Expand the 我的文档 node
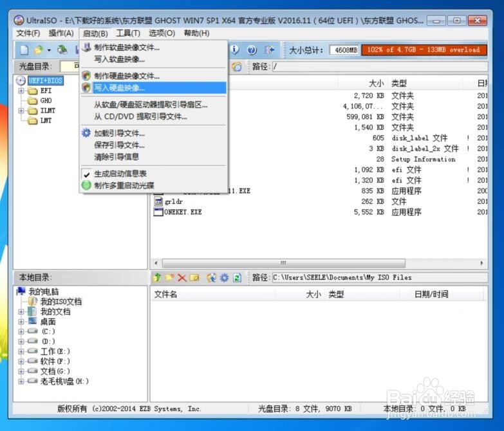 tap(21, 312)
